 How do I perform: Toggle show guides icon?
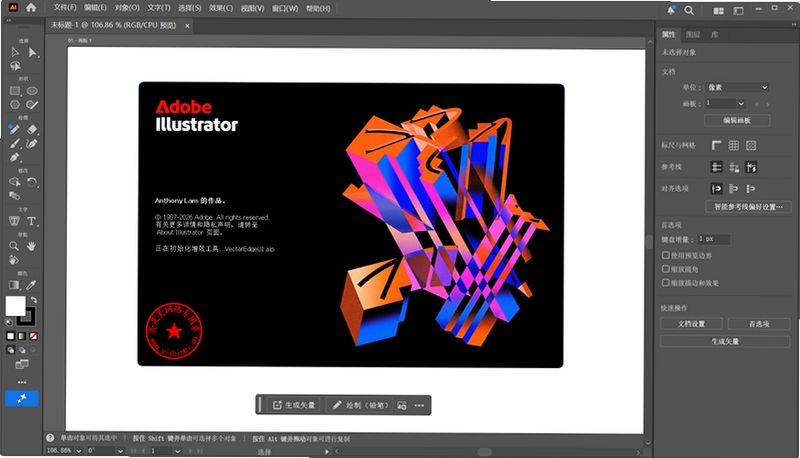coord(716,167)
